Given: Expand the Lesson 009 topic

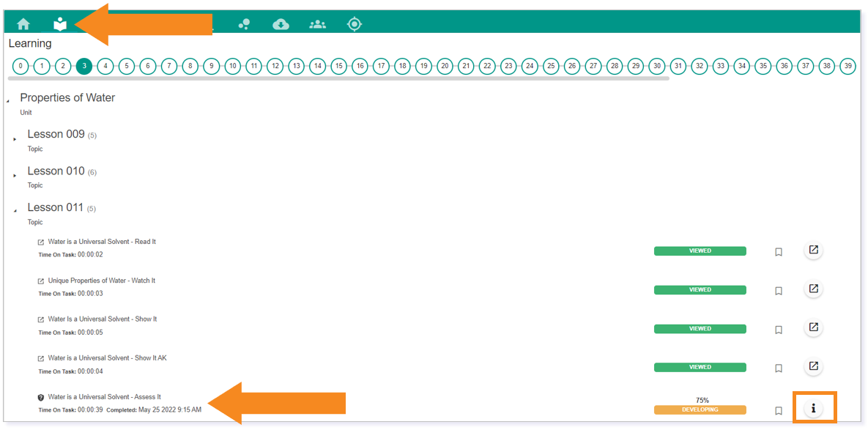Looking at the screenshot, I should pos(15,139).
